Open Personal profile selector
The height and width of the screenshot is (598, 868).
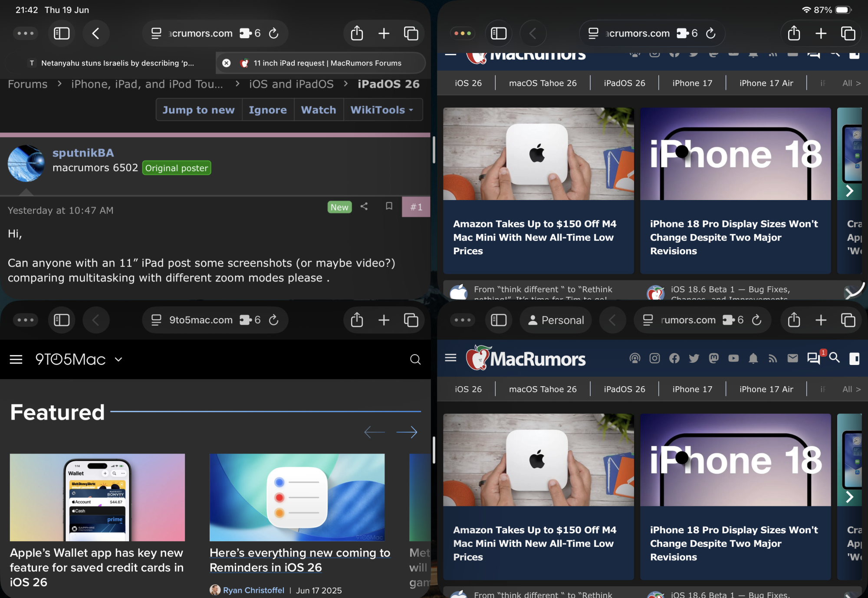(x=556, y=320)
